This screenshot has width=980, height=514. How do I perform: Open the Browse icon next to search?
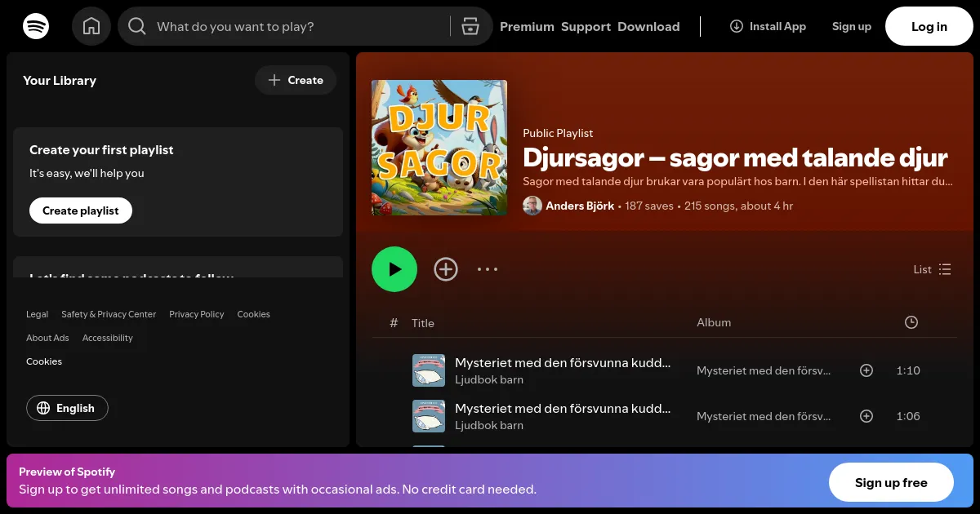click(x=470, y=25)
